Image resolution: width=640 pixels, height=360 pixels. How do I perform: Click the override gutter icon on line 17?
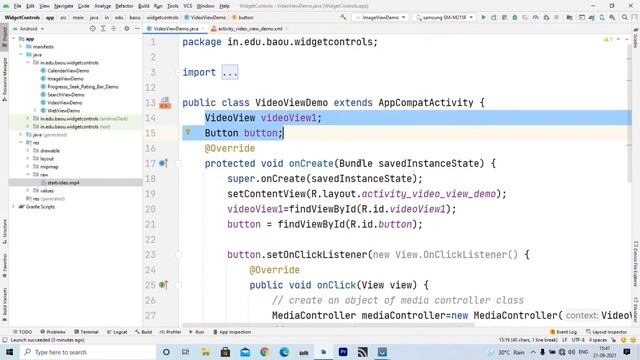[163, 163]
